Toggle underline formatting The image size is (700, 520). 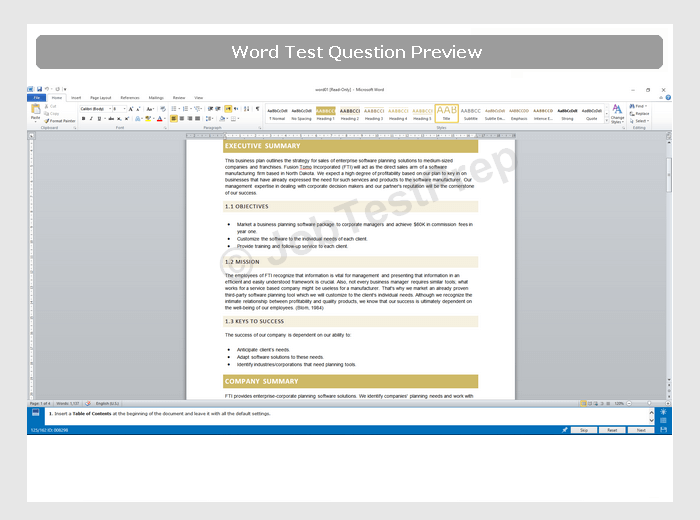point(100,118)
